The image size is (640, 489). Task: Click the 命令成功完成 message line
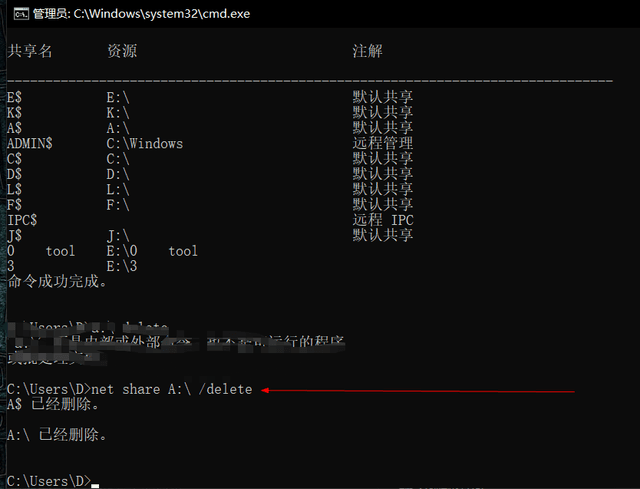[x=57, y=282]
